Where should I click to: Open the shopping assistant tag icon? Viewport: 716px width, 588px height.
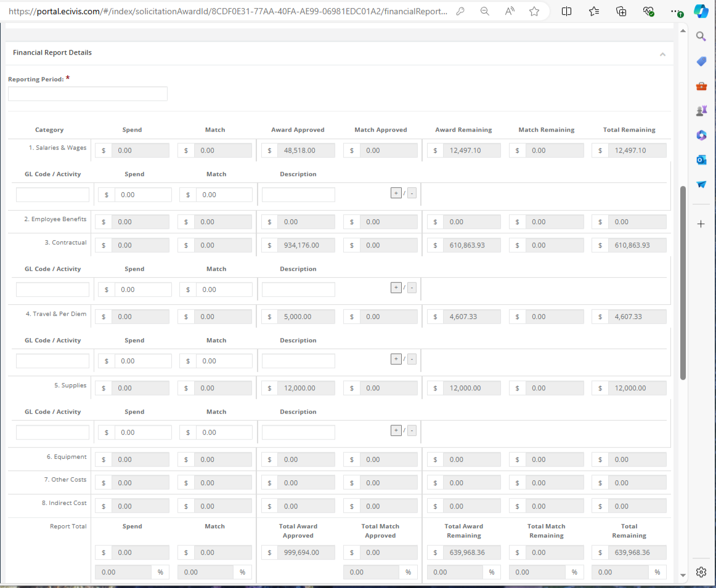[x=701, y=61]
